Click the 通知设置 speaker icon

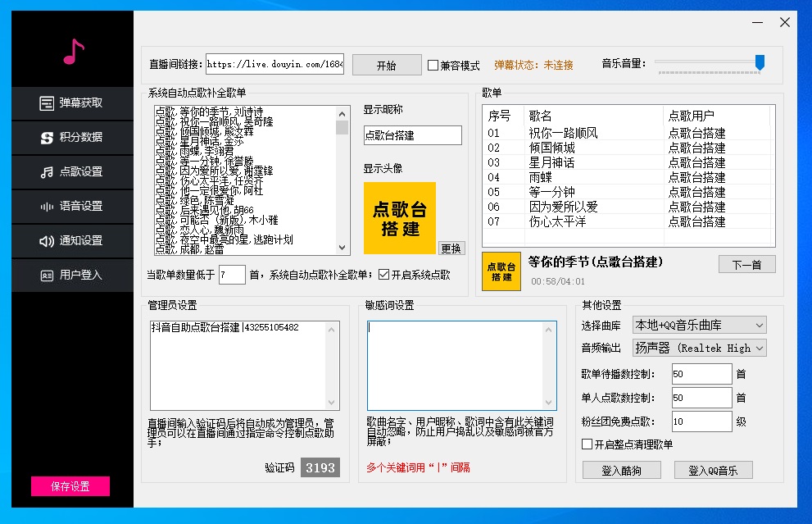(47, 241)
